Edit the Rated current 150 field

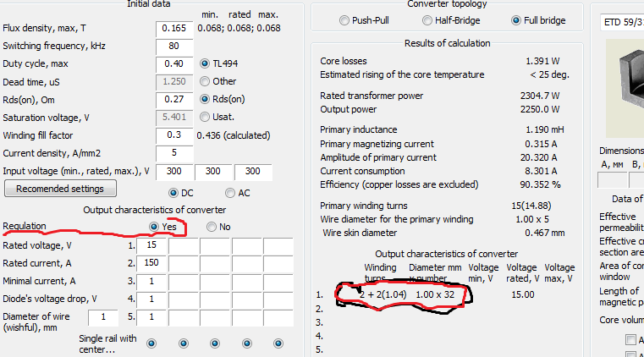[x=151, y=262]
